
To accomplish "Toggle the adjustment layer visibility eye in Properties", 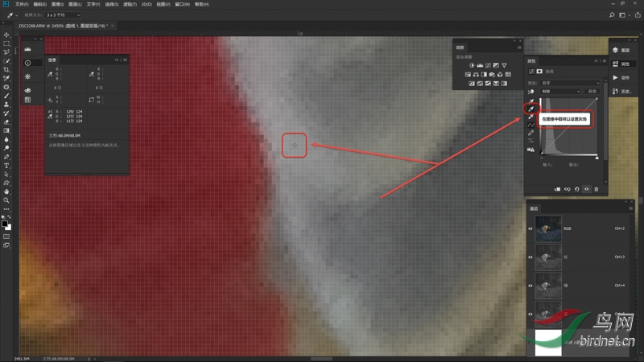I will [x=586, y=189].
